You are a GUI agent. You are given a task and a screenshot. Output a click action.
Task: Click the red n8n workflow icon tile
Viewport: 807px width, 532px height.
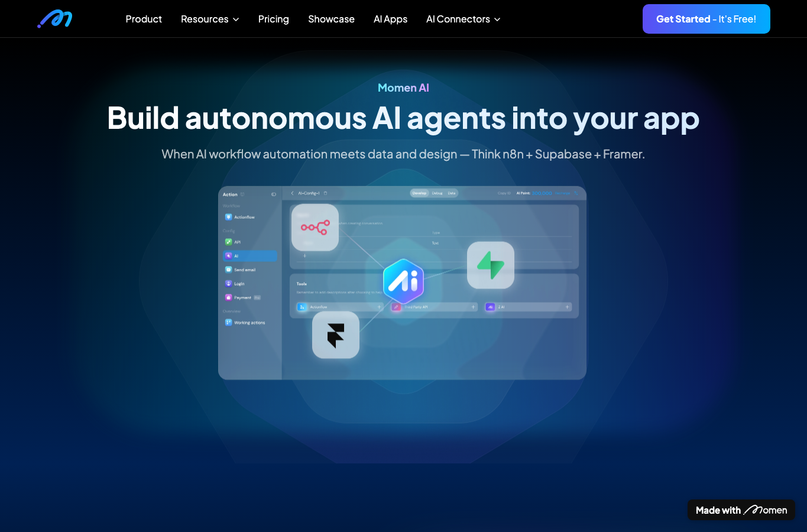pyautogui.click(x=315, y=228)
